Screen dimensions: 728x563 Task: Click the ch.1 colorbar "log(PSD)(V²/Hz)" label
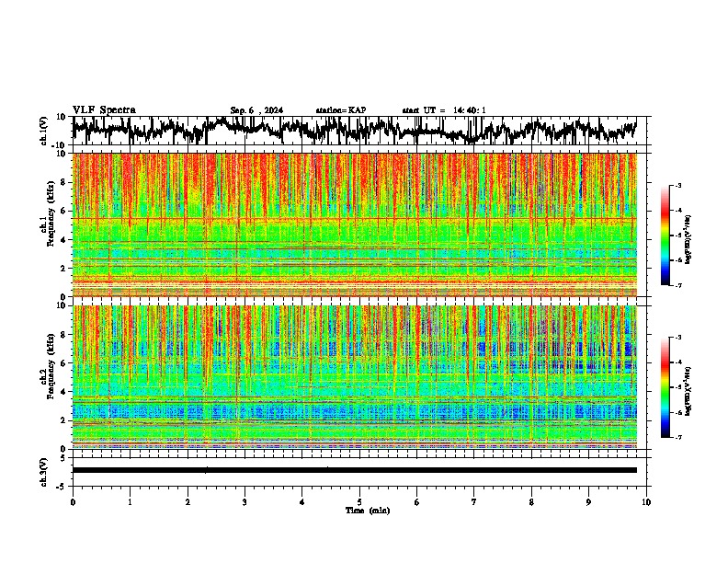688,239
